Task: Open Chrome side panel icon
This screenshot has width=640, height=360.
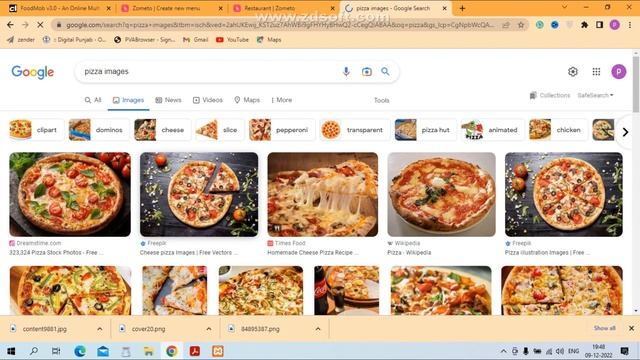Action: click(599, 25)
